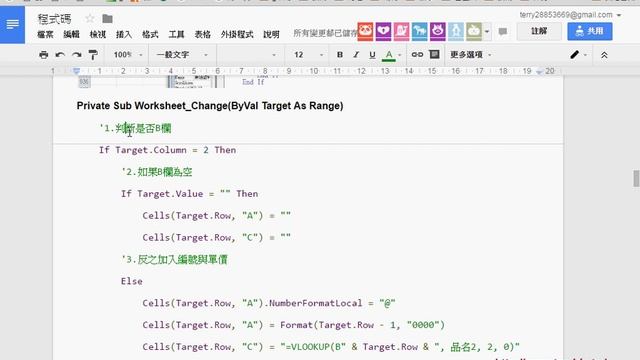
Task: Click the Private Sub Worksheet_Change heading line
Action: (210, 106)
